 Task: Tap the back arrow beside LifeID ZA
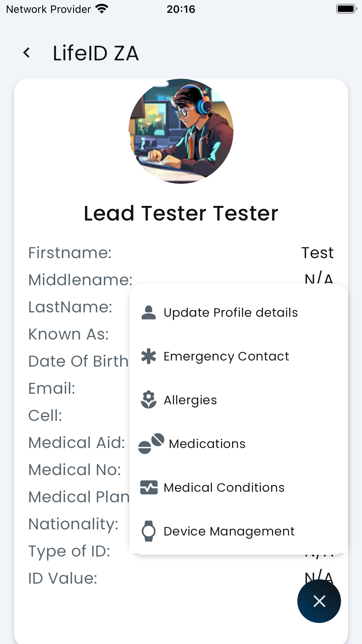(x=27, y=53)
